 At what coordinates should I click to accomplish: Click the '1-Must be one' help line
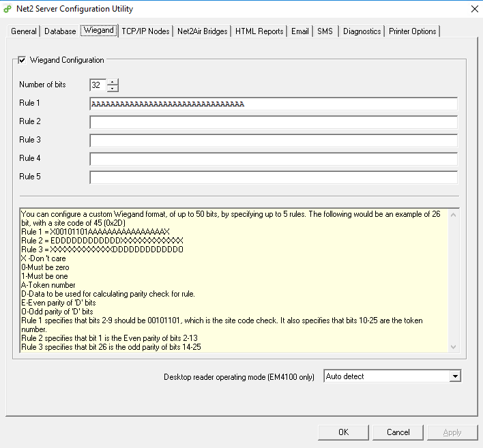pos(44,276)
